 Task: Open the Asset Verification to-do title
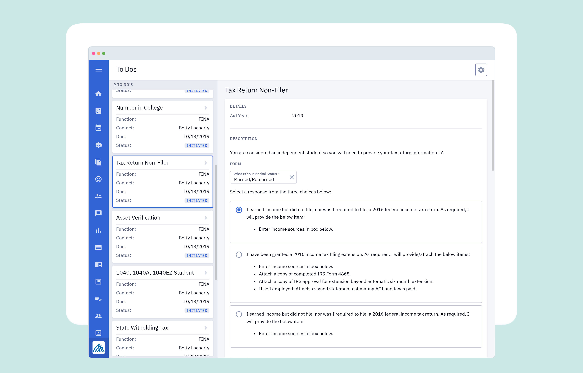click(138, 218)
